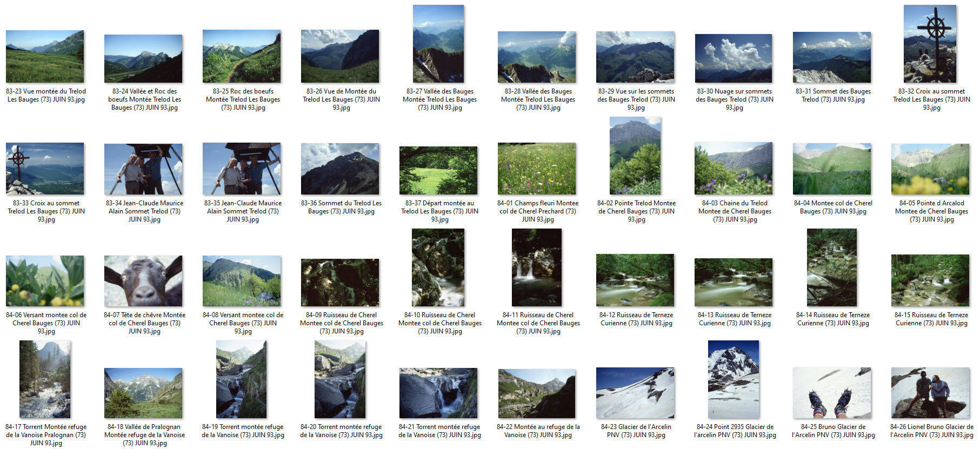Click the 84-05 Pointe d Arcalod thumbnail
The width and height of the screenshot is (980, 449).
930,169
